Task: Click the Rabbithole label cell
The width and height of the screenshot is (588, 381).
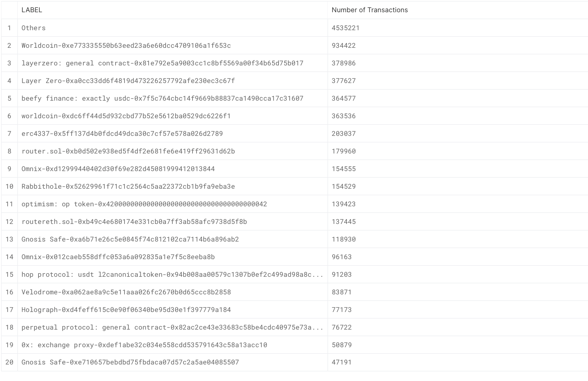Action: [128, 187]
